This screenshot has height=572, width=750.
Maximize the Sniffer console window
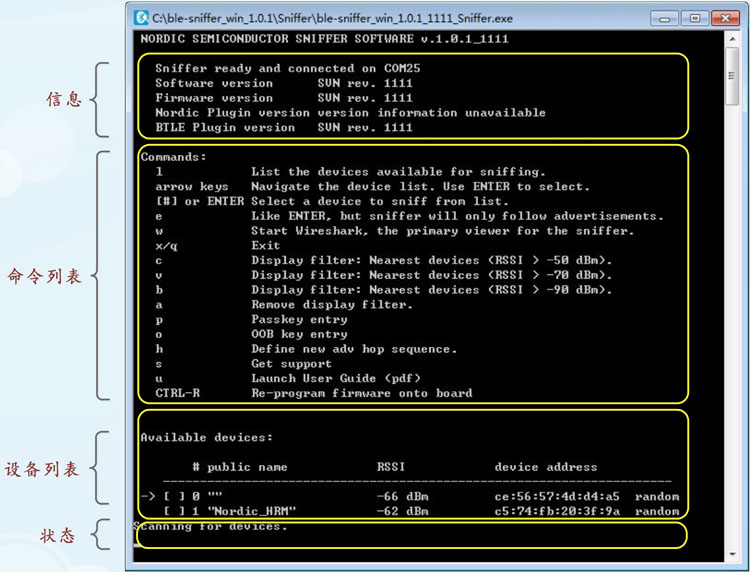click(x=695, y=19)
